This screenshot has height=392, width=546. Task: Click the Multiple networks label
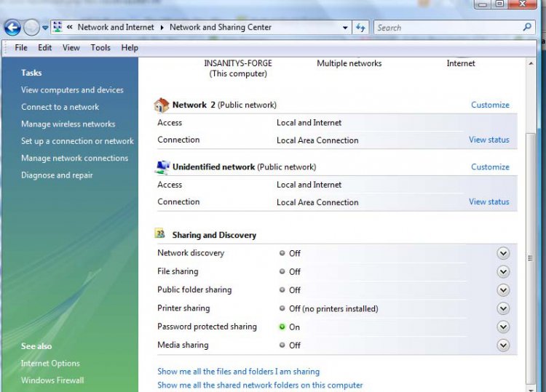pos(349,64)
